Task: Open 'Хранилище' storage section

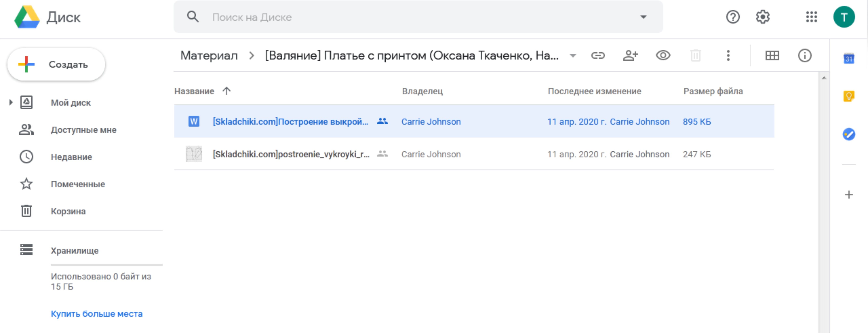Action: 75,251
